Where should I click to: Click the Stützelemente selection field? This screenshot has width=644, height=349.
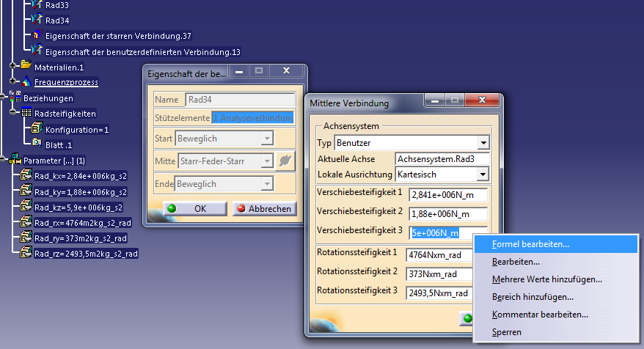[253, 118]
